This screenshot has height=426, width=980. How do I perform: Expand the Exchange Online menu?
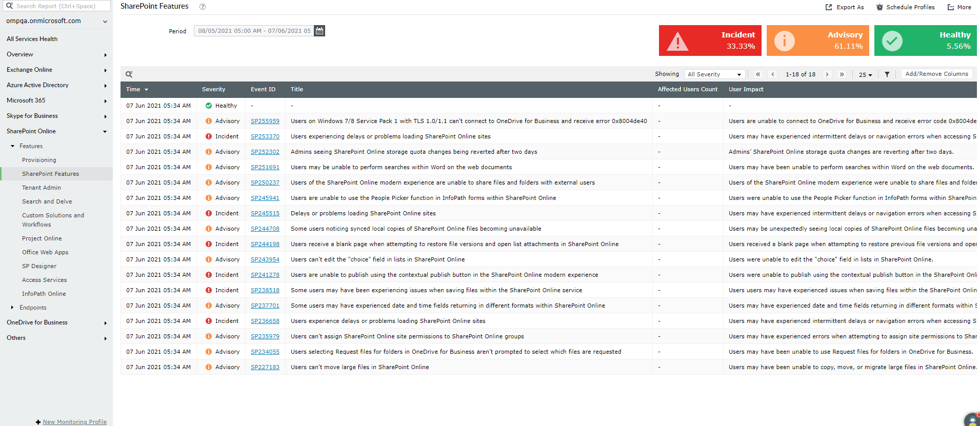pyautogui.click(x=56, y=70)
